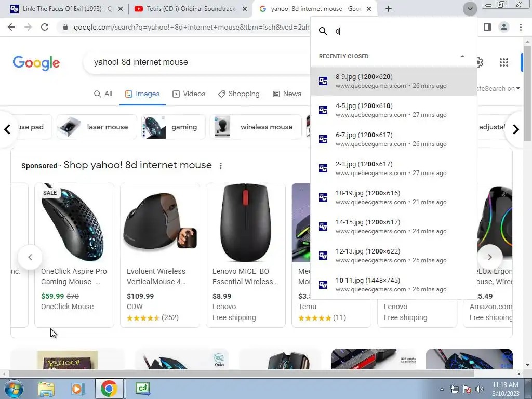
Task: Close the yahoo! 8d internet mouse tab
Action: pos(369,9)
